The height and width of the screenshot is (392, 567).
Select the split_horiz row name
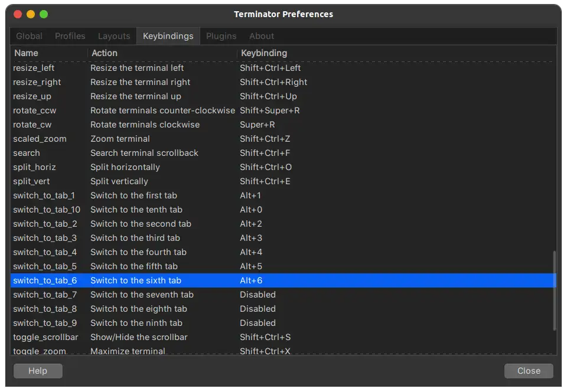click(x=34, y=167)
